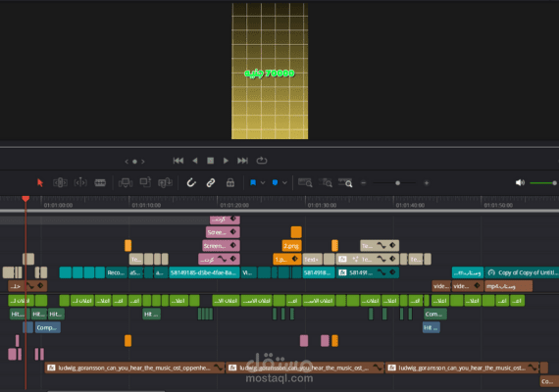
Task: Jump to previous marker left chevron
Action: click(127, 162)
